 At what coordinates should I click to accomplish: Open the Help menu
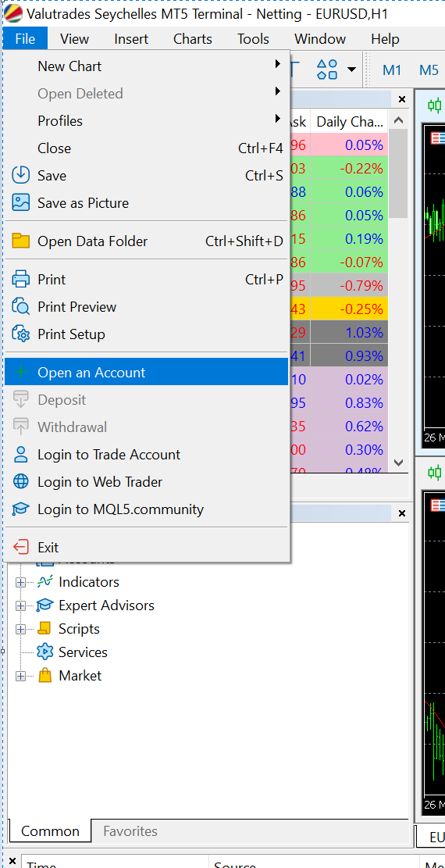tap(385, 39)
